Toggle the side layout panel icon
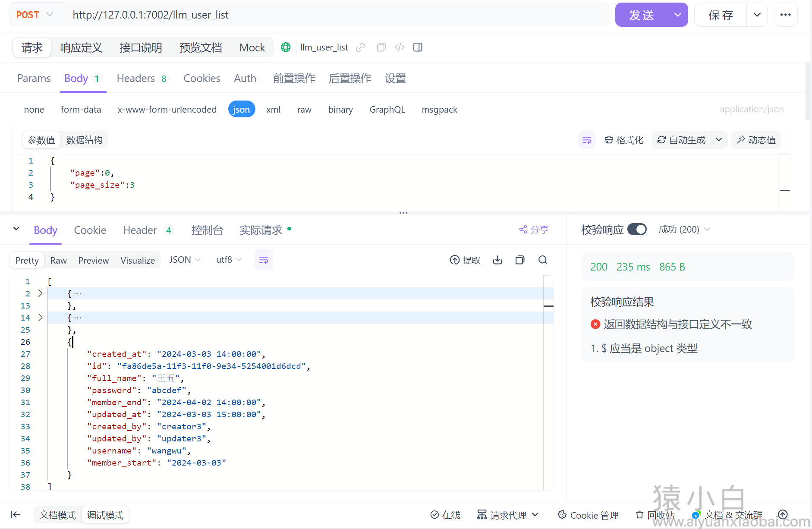Screen dimensions: 812x529 pyautogui.click(x=418, y=47)
